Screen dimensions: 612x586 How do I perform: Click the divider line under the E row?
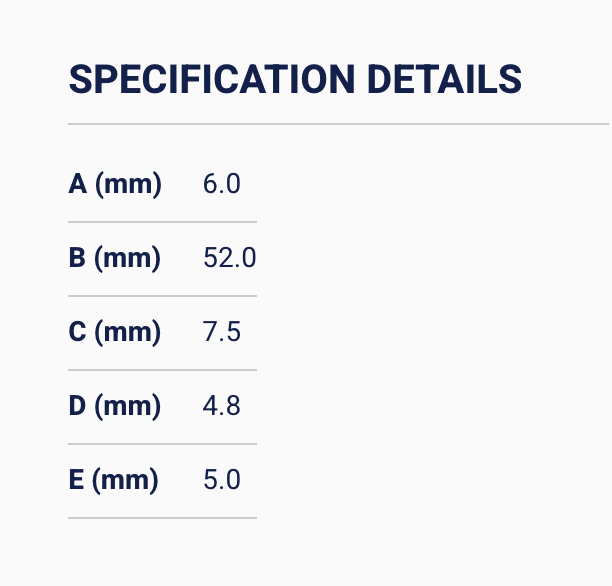pos(162,518)
